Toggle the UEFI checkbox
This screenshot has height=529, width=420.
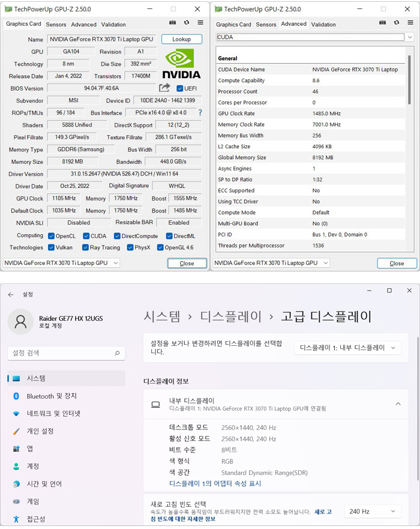[179, 88]
